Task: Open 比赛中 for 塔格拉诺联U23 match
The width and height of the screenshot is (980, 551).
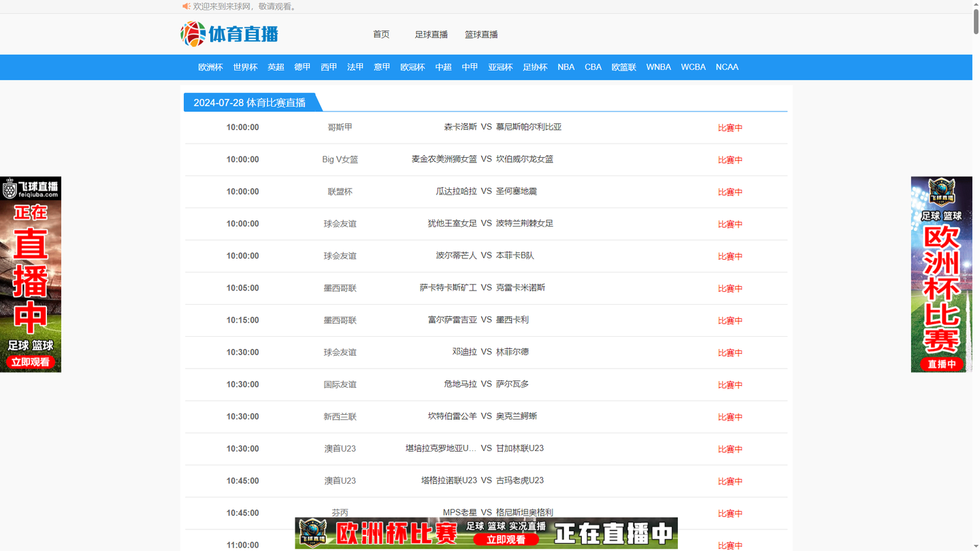Action: click(730, 481)
